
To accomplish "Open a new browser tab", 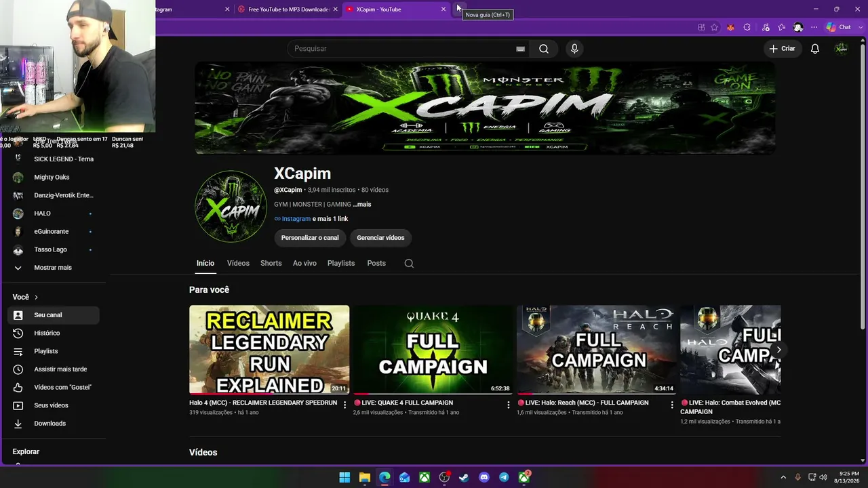I will click(458, 9).
